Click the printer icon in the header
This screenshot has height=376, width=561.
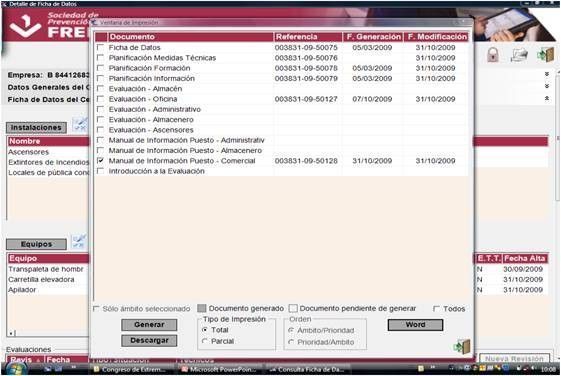[519, 55]
